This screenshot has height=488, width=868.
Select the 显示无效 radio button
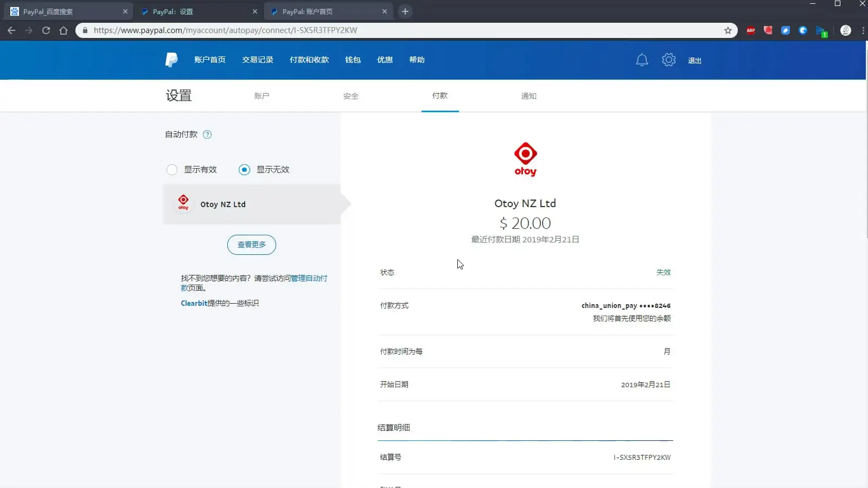245,170
